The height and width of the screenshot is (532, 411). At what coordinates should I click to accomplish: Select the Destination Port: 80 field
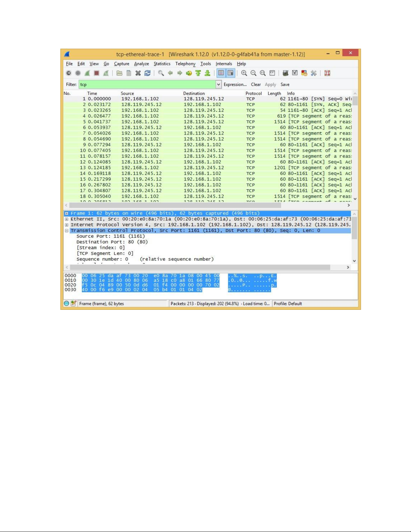point(112,242)
